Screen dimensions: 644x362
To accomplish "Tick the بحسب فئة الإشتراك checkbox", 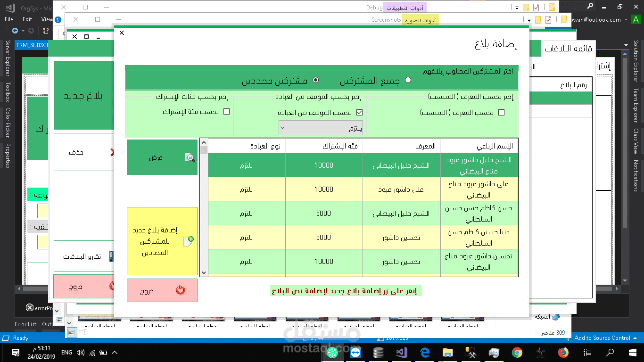I will coord(226,112).
